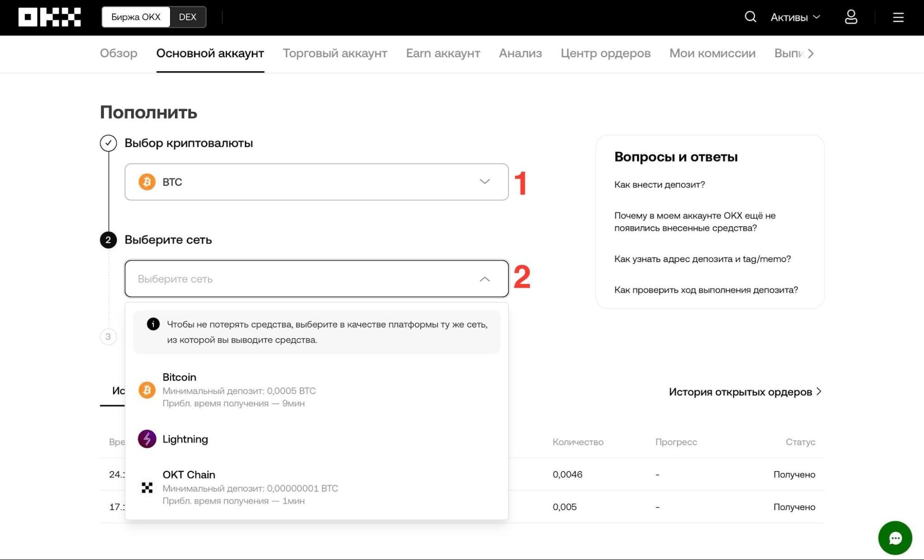Viewport: 924px width, 560px height.
Task: Open the Earn аккаунт tab
Action: point(443,53)
